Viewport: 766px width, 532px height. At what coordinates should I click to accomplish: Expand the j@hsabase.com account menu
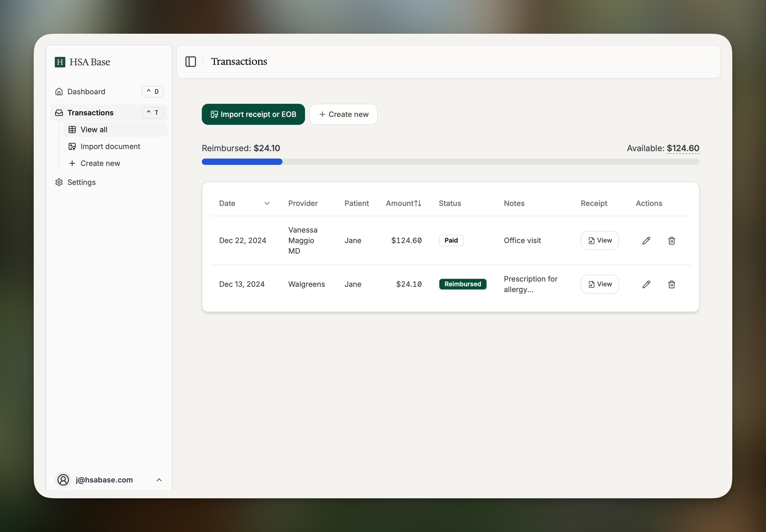click(x=159, y=480)
